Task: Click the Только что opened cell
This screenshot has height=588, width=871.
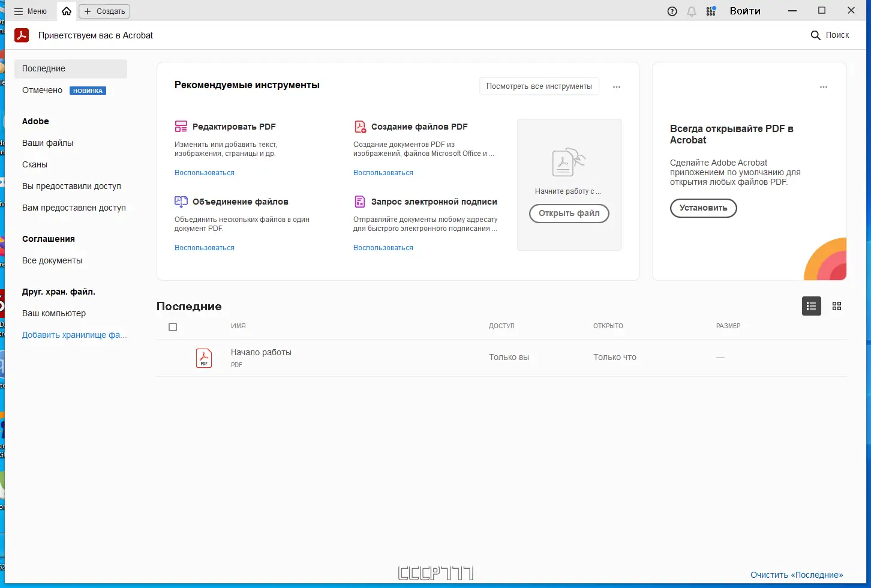Action: (615, 357)
